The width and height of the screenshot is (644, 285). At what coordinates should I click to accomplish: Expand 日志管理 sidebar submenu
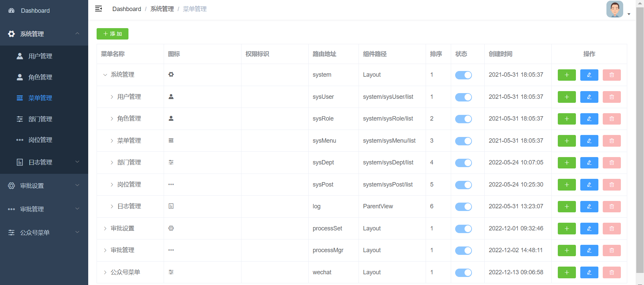pos(44,162)
